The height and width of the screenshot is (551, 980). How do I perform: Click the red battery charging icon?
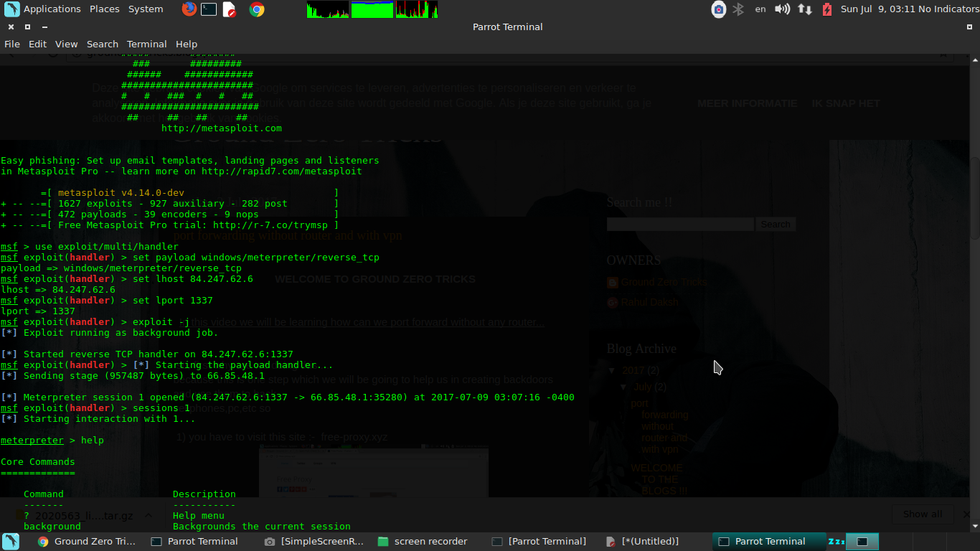(x=827, y=9)
